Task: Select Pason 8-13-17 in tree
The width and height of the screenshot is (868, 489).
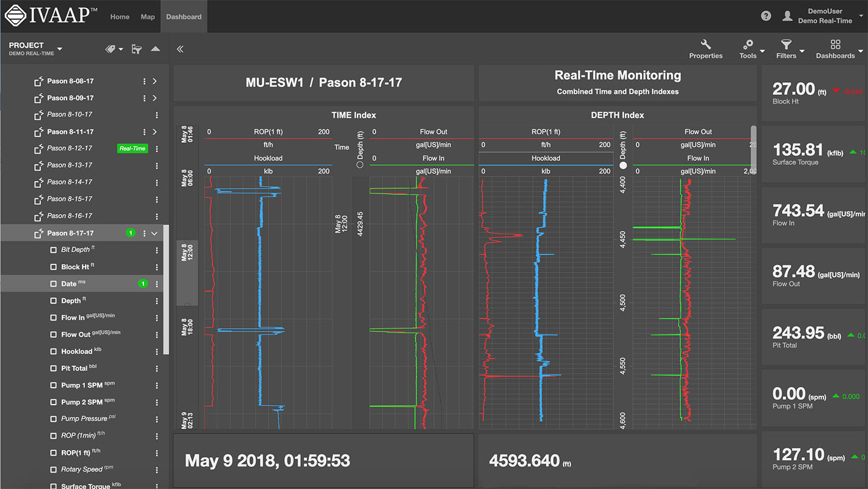Action: click(x=69, y=166)
